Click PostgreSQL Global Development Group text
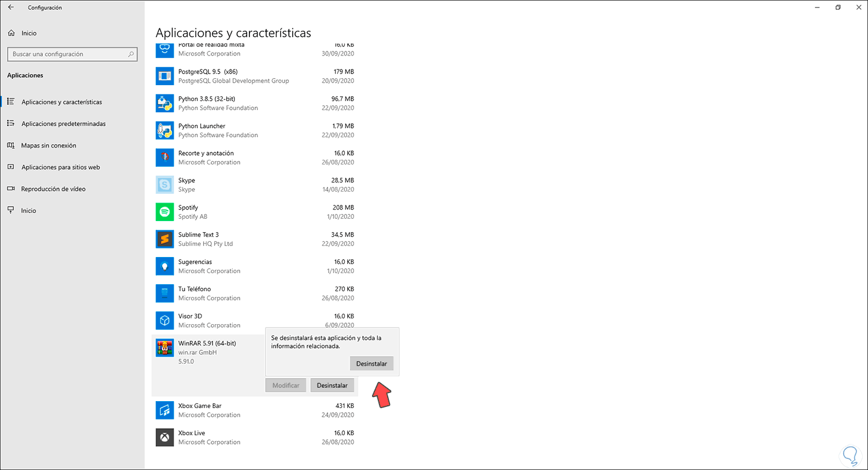Screen dimensions: 868x470 point(234,80)
